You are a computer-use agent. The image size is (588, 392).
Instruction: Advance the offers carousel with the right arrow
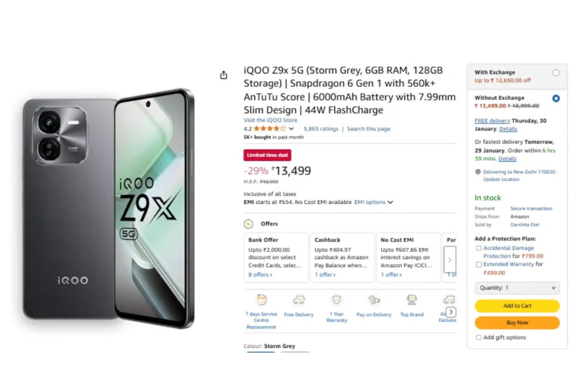click(x=450, y=259)
